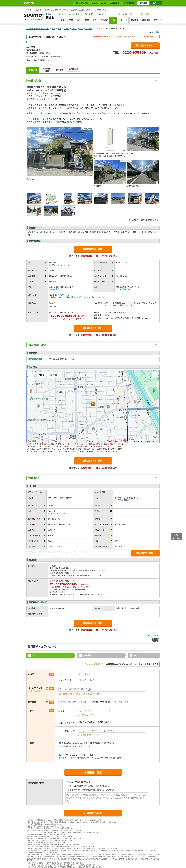
Task: Click 京都府 in the breadcrumb
Action: click(66, 29)
